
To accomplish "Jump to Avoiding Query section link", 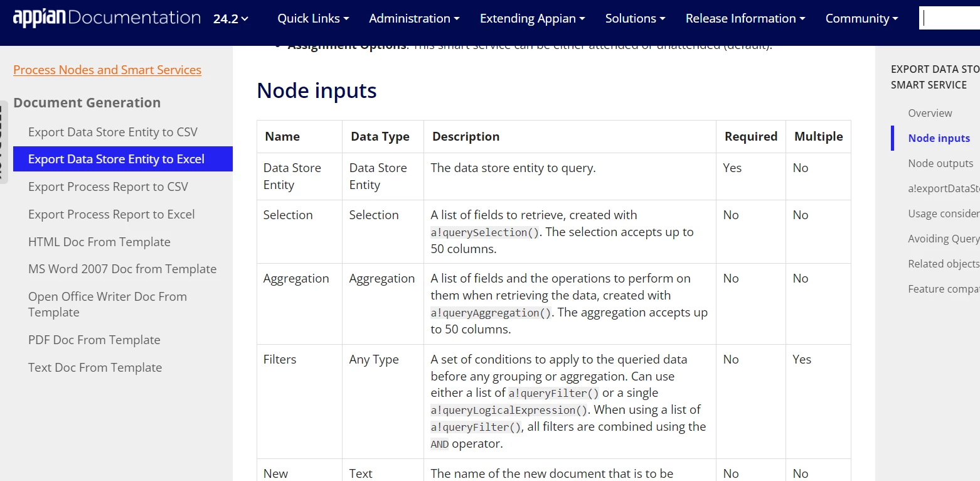I will coord(944,239).
